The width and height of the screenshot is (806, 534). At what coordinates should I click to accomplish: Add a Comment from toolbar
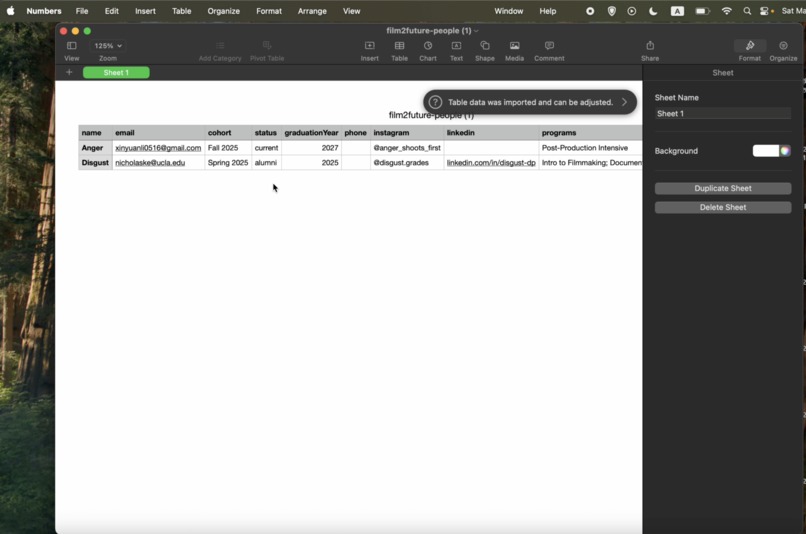pos(549,46)
